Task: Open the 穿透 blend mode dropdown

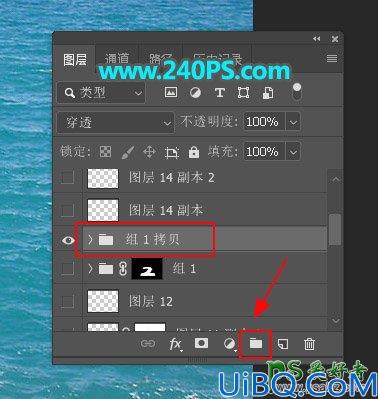Action: [115, 123]
